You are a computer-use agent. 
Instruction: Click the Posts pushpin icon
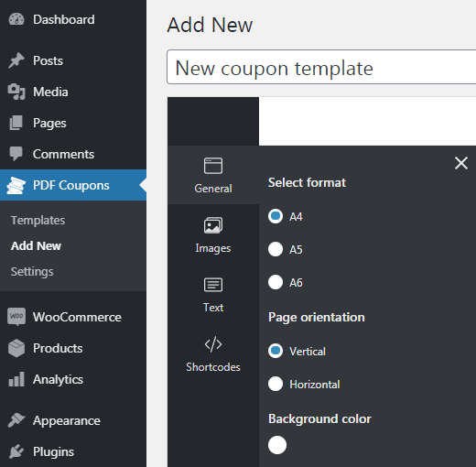point(16,60)
